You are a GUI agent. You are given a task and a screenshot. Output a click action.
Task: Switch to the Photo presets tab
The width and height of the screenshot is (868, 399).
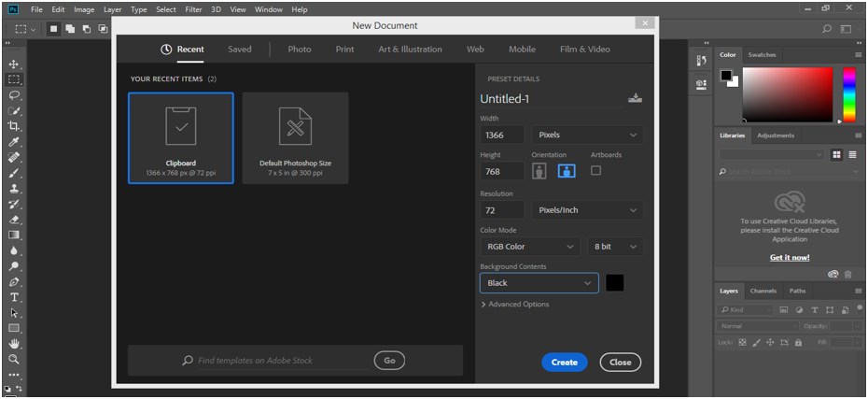pos(300,50)
